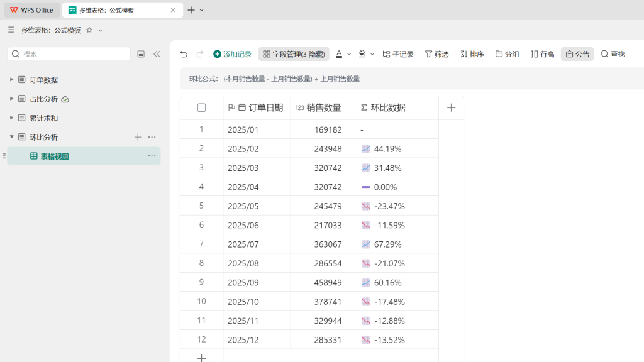Add a new field with the header plus

click(452, 107)
